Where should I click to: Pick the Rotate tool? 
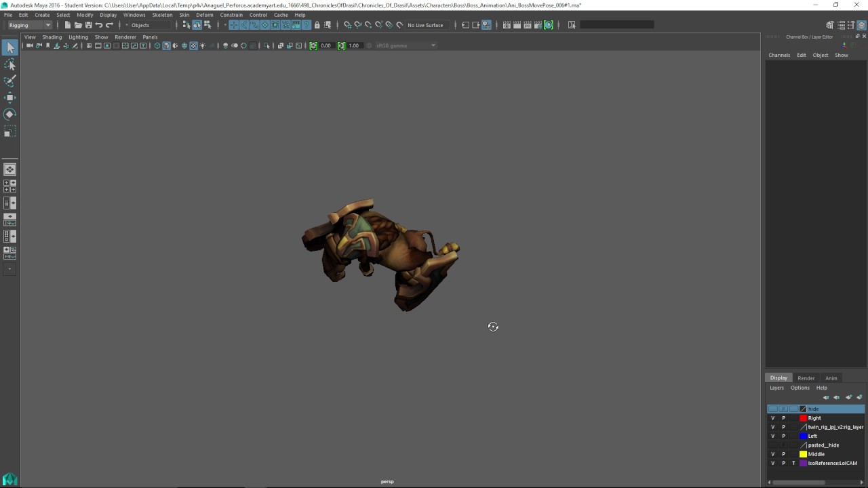tap(9, 114)
